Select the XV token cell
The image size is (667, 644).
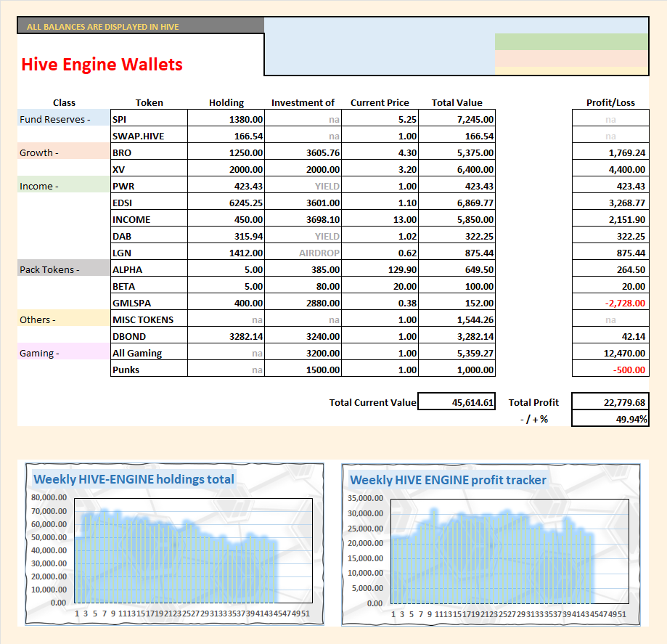(x=149, y=168)
